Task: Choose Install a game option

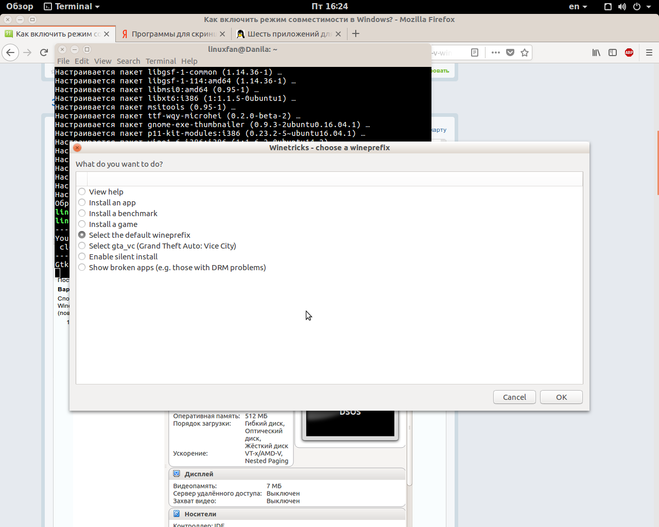Action: click(108, 224)
